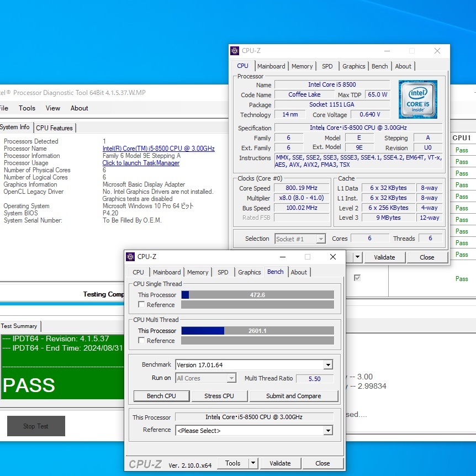Click Close button in the back CPU-Z window
This screenshot has height=476, width=476.
[x=427, y=257]
